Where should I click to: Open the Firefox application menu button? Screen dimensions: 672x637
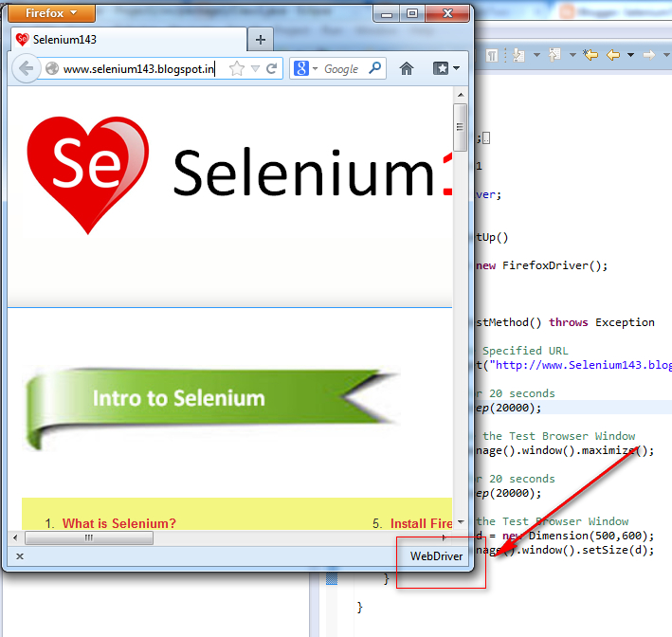coord(51,13)
